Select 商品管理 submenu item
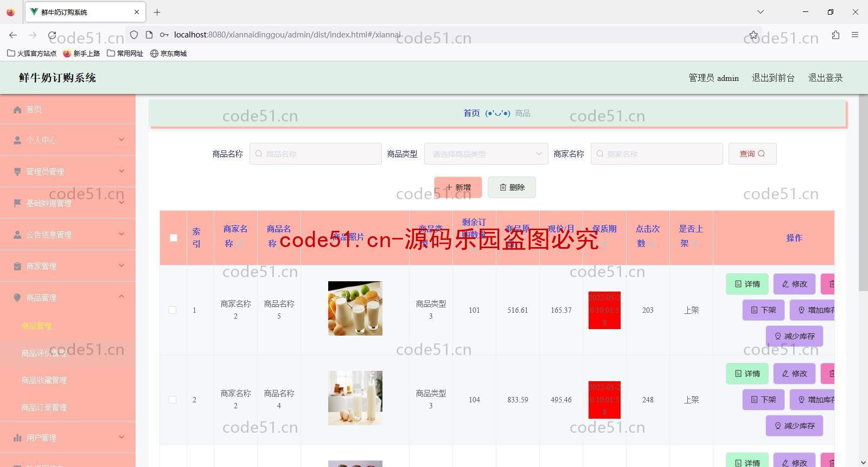 point(36,326)
